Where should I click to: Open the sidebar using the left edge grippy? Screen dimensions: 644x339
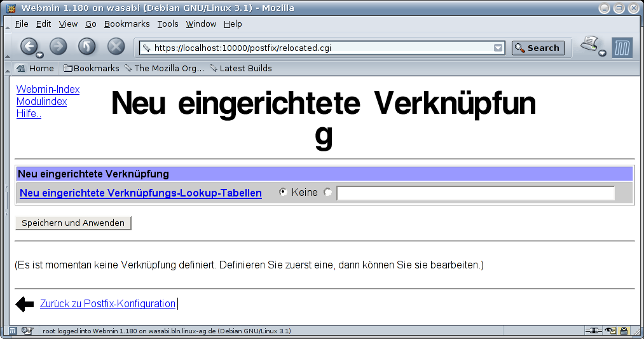6,200
